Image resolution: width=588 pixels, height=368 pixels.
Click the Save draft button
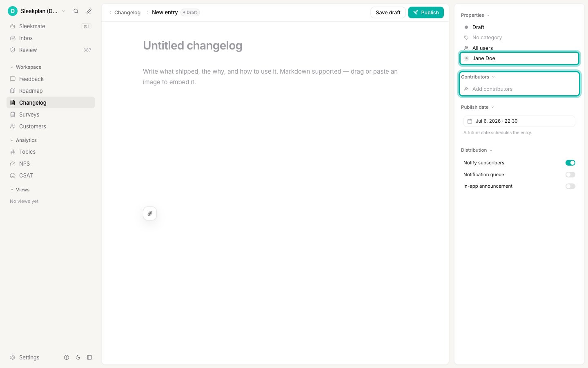click(x=388, y=13)
